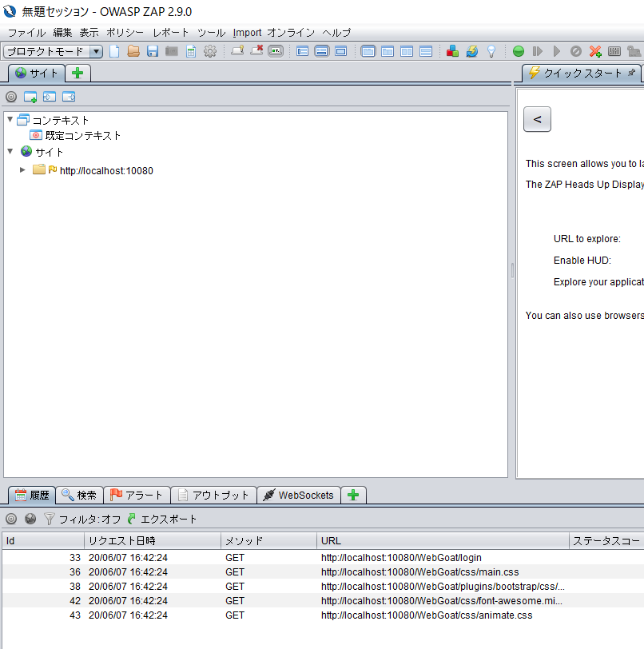Click new context icon

pos(30,97)
